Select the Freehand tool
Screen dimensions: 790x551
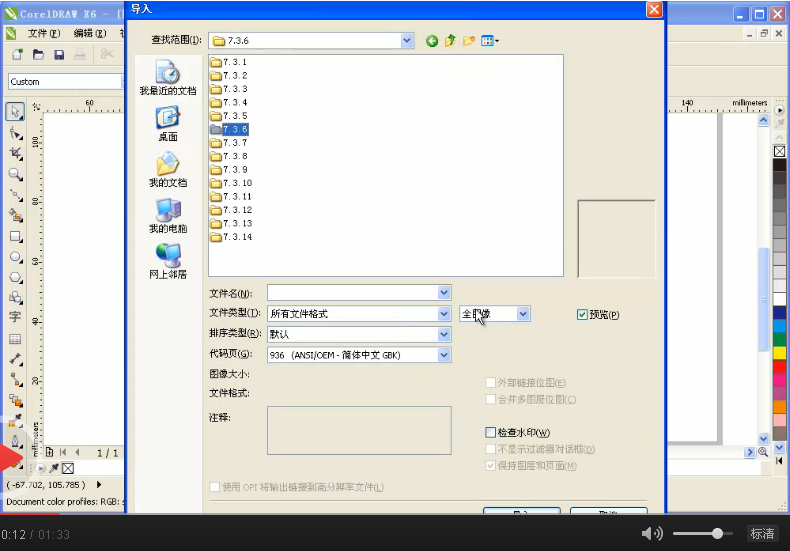click(15, 195)
